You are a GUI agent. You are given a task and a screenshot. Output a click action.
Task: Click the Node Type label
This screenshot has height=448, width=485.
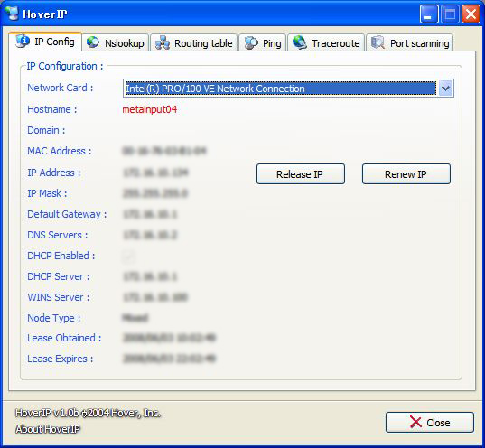54,318
